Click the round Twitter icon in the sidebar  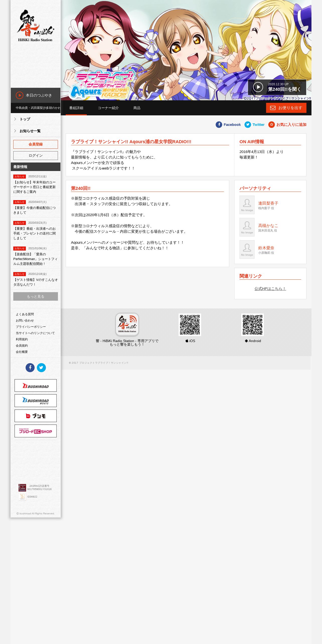[x=41, y=368]
